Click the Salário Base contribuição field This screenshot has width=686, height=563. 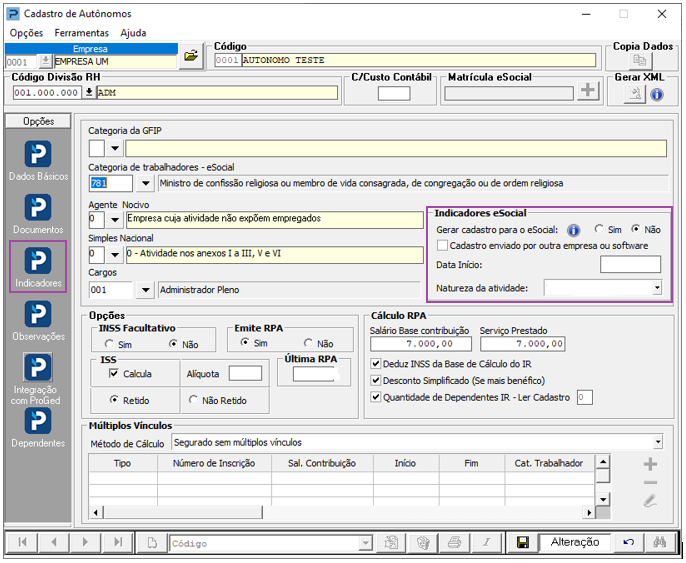[x=420, y=344]
